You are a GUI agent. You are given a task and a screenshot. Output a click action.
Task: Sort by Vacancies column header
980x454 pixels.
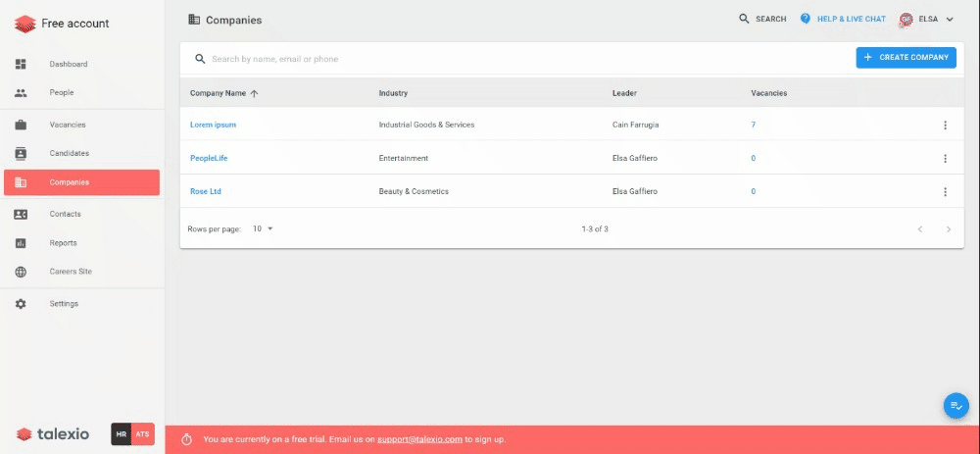[768, 93]
